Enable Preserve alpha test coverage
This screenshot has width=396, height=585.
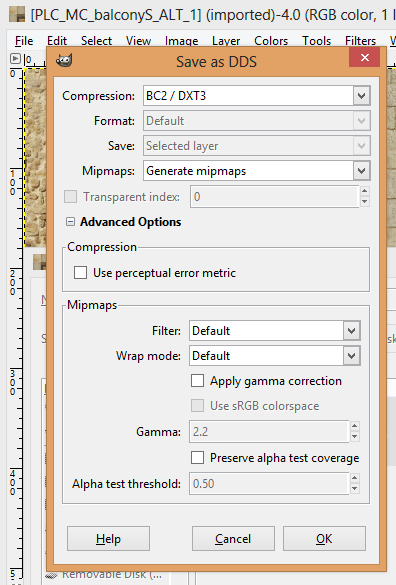click(x=197, y=457)
